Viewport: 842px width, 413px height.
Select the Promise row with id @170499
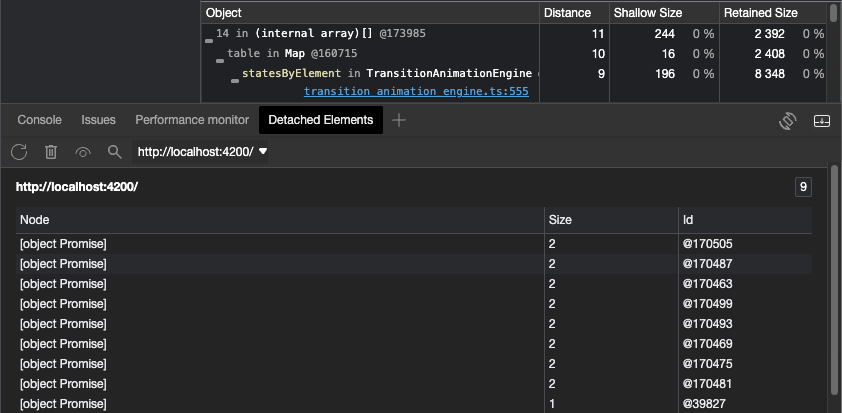[x=414, y=304]
